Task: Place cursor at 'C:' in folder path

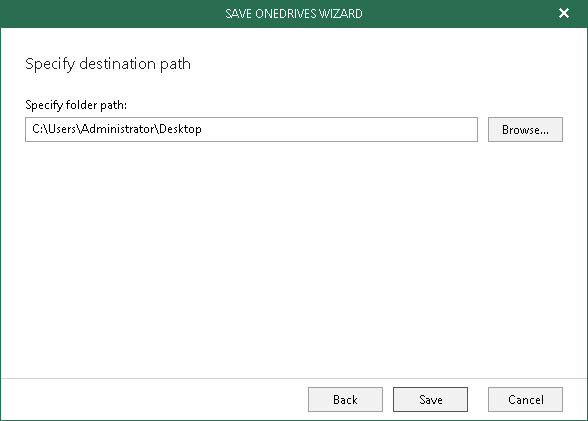Action: pyautogui.click(x=38, y=129)
